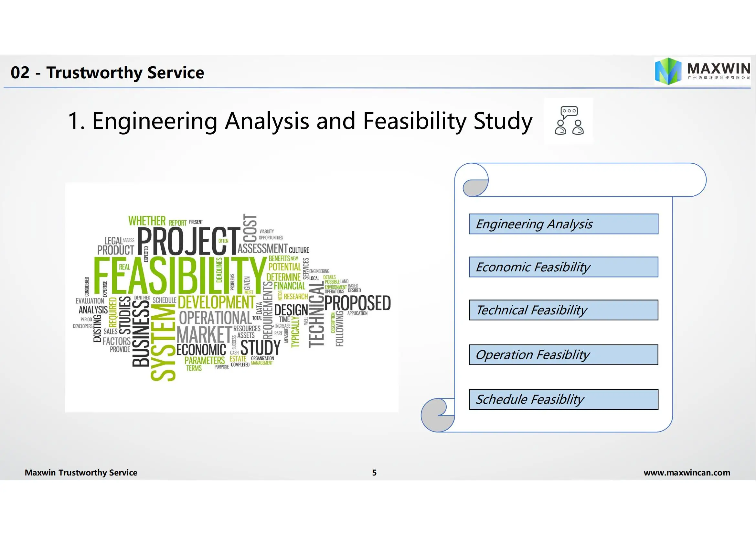Select the Engineering Analysis box
756x535 pixels.
tap(564, 224)
